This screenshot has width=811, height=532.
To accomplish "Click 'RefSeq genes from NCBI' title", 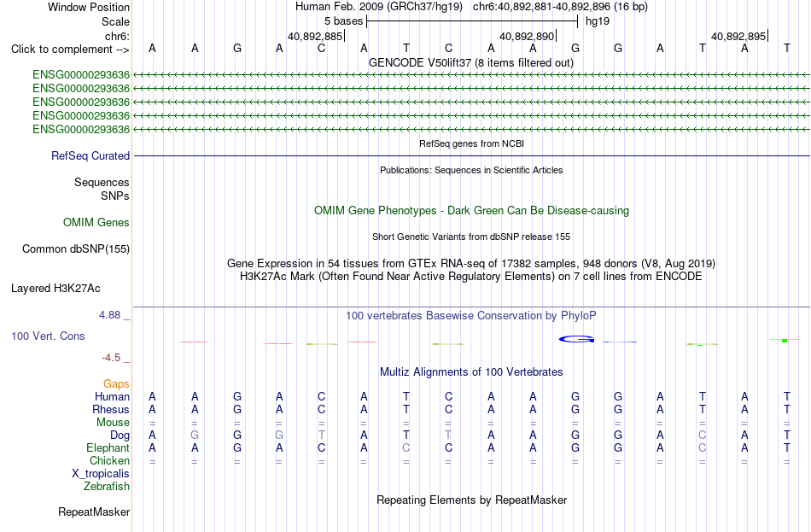I will (471, 143).
